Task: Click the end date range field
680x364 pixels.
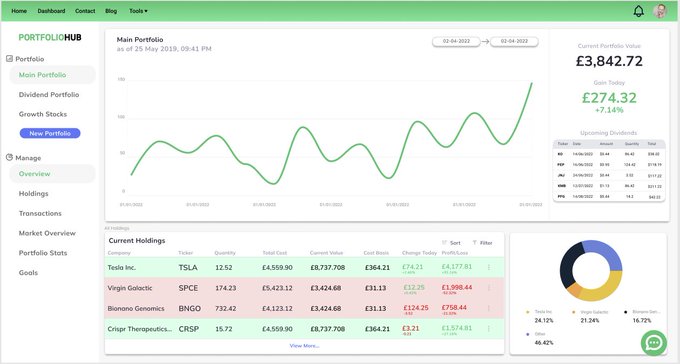Action: pos(514,41)
